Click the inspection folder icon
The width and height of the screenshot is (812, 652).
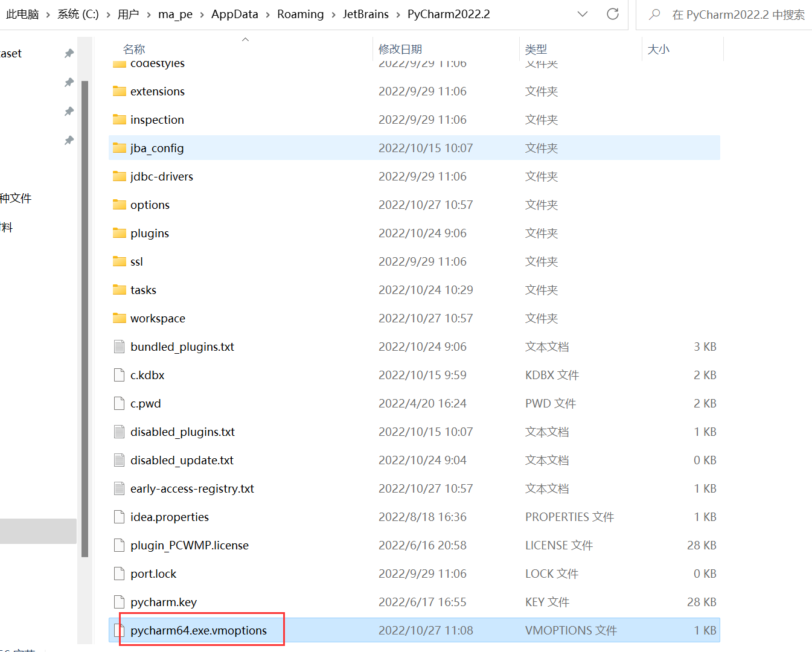pos(120,120)
